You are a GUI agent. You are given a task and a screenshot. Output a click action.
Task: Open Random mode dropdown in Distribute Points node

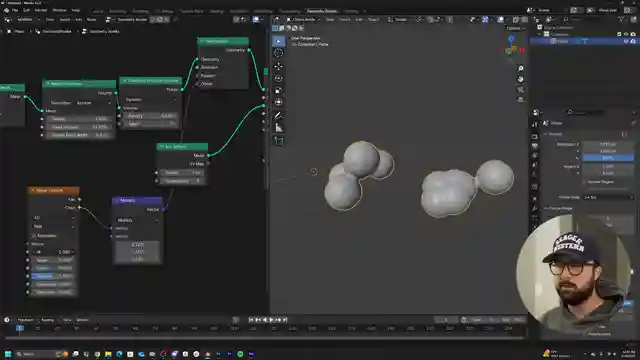(x=151, y=100)
